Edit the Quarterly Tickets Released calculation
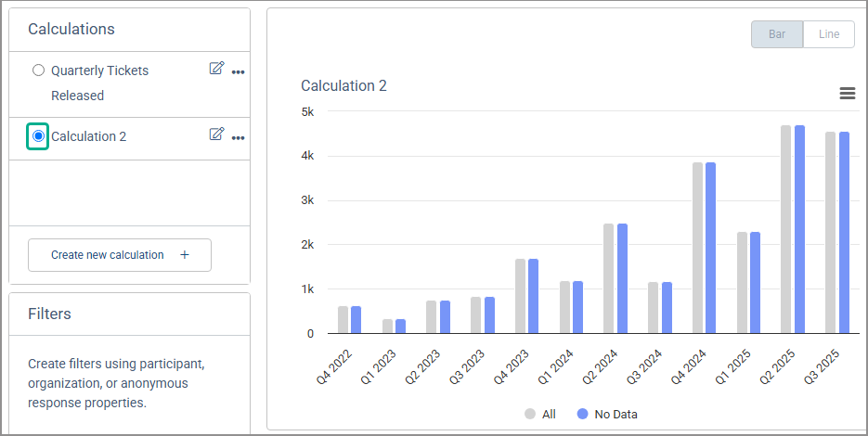868x436 pixels. point(216,69)
